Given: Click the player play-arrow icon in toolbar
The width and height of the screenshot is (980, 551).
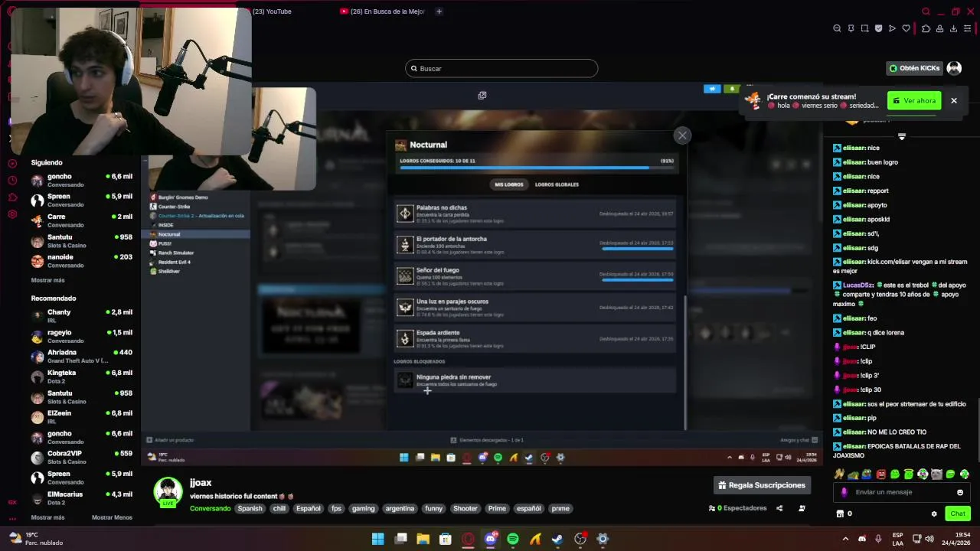Looking at the screenshot, I should tap(892, 28).
